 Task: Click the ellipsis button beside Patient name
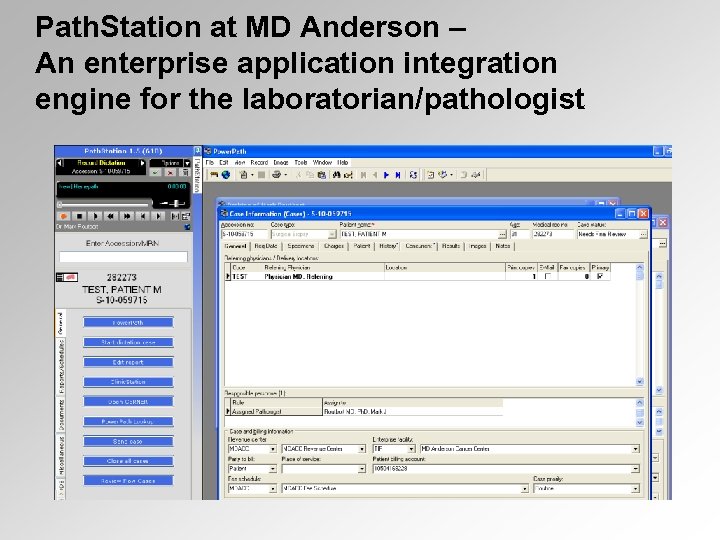click(x=502, y=235)
